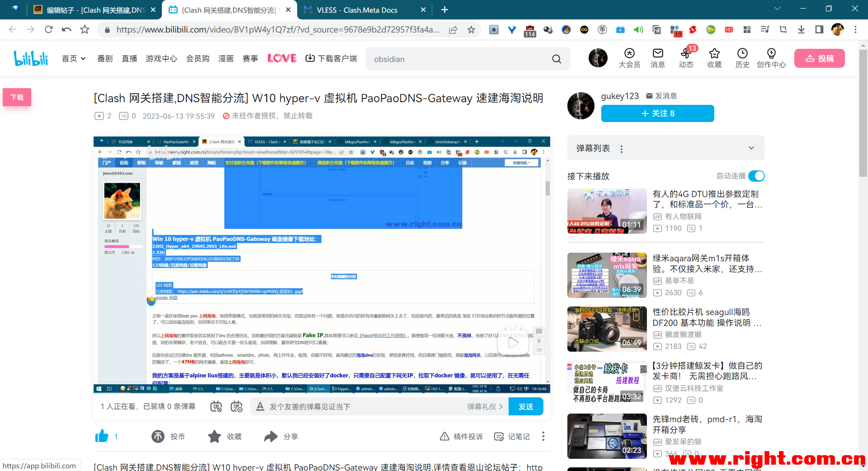Click the 分享 share arrow icon
The width and height of the screenshot is (868, 471).
271,436
